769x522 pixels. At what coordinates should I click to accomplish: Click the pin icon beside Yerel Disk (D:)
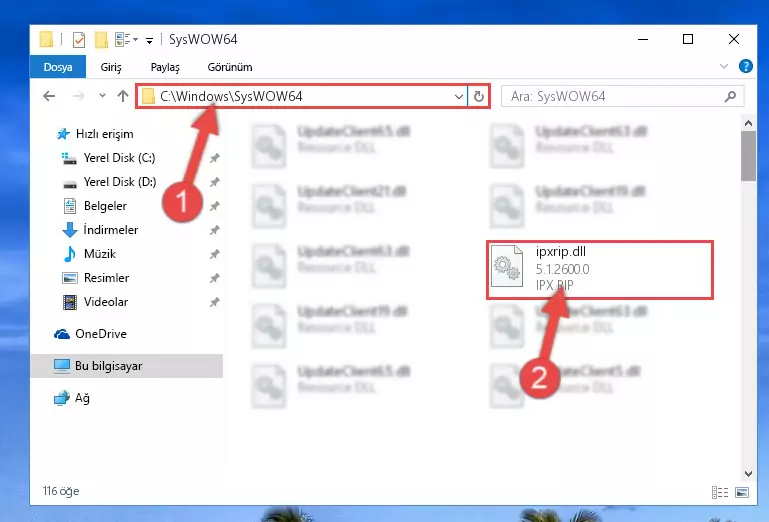click(x=215, y=182)
